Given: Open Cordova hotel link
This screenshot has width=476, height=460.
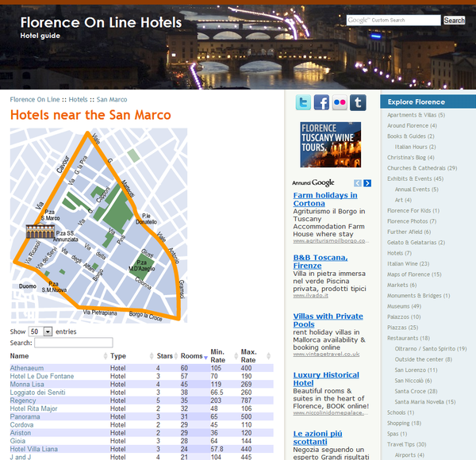Looking at the screenshot, I should tap(21, 425).
